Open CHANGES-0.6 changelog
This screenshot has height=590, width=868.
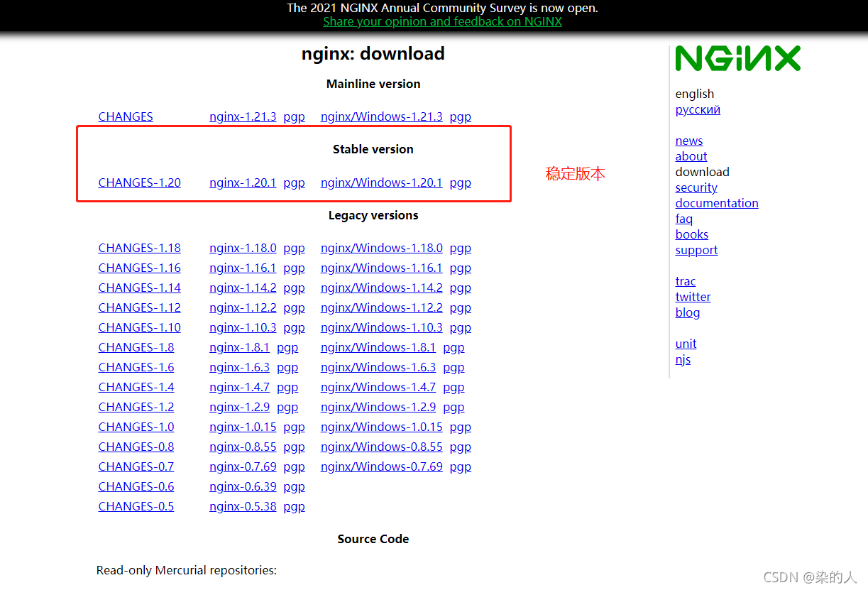(136, 486)
